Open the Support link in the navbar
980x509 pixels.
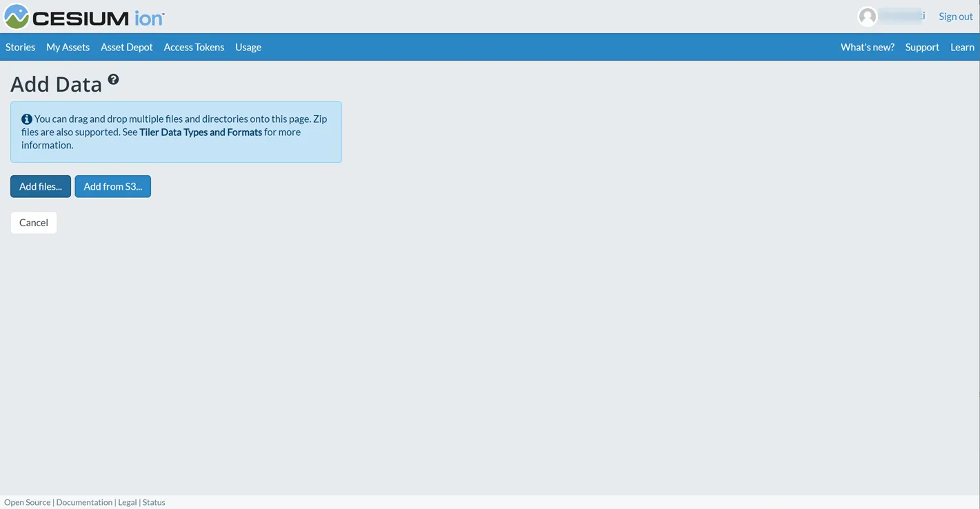(x=921, y=47)
